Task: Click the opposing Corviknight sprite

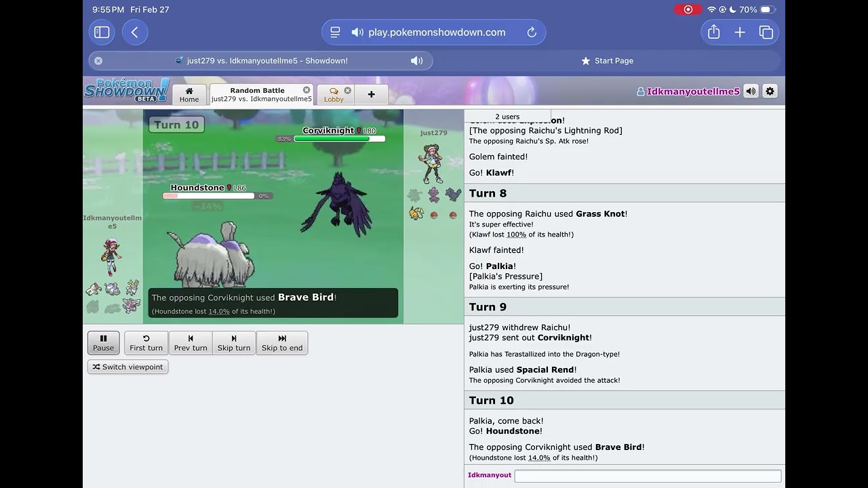Action: coord(336,203)
